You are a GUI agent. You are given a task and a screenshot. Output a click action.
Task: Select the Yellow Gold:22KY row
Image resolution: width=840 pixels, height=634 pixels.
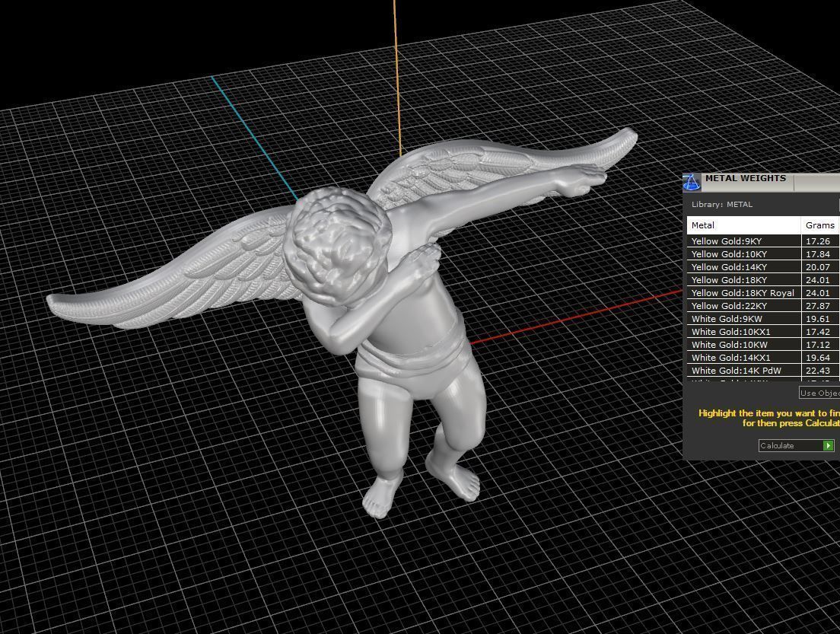tap(763, 305)
